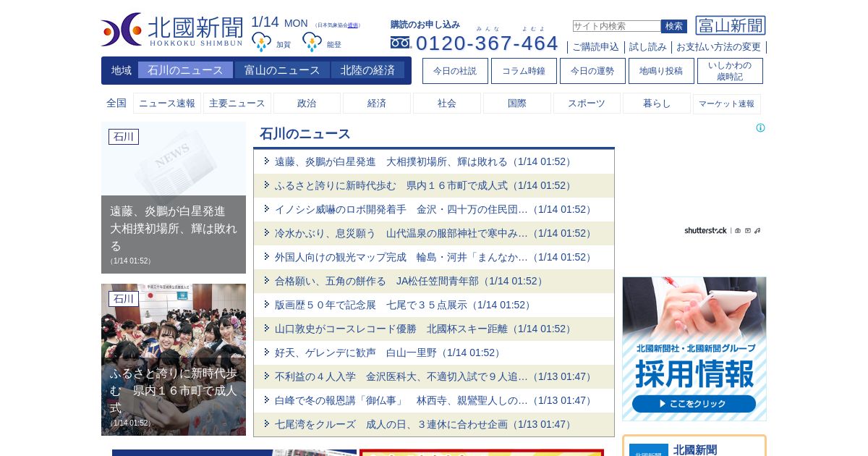Image resolution: width=868 pixels, height=456 pixels.
Task: Open お支払い方法の変更 link
Action: point(718,47)
